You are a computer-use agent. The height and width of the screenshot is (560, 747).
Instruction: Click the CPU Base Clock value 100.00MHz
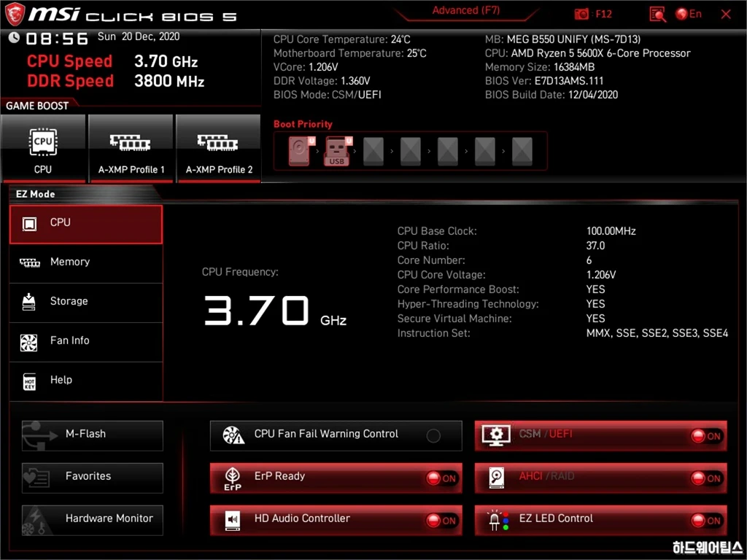coord(611,231)
